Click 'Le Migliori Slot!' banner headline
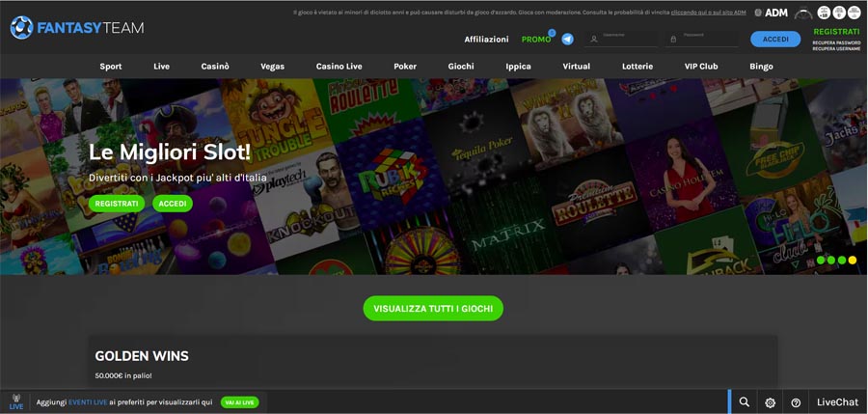 (x=170, y=152)
